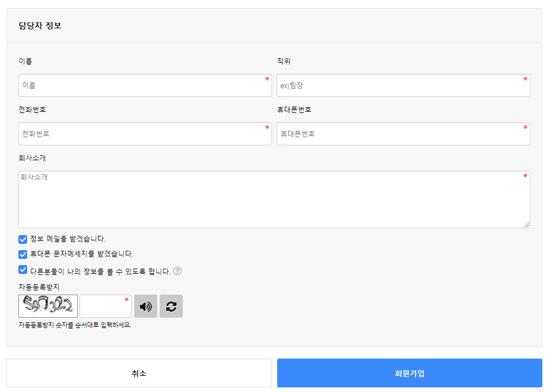This screenshot has width=555, height=392.
Task: Click the question mark help icon
Action: pyautogui.click(x=178, y=271)
